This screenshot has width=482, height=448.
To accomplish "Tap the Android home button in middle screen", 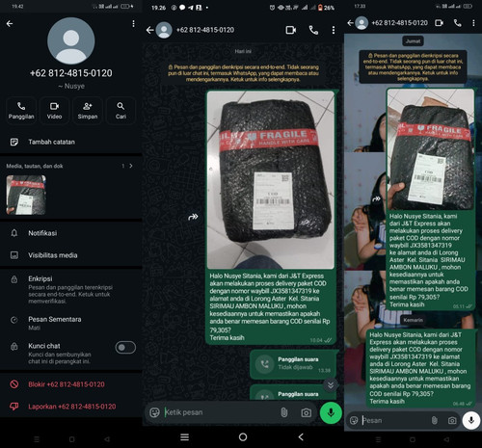I will click(243, 437).
